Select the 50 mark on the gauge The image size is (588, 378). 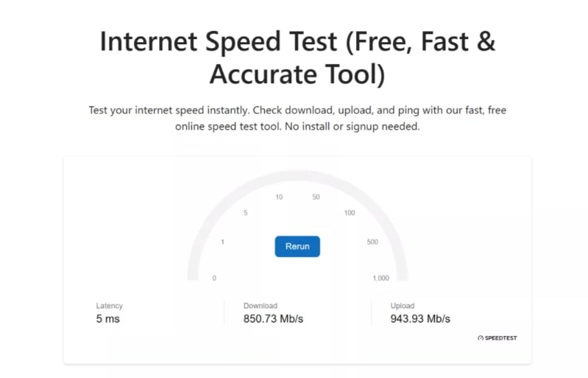(316, 197)
